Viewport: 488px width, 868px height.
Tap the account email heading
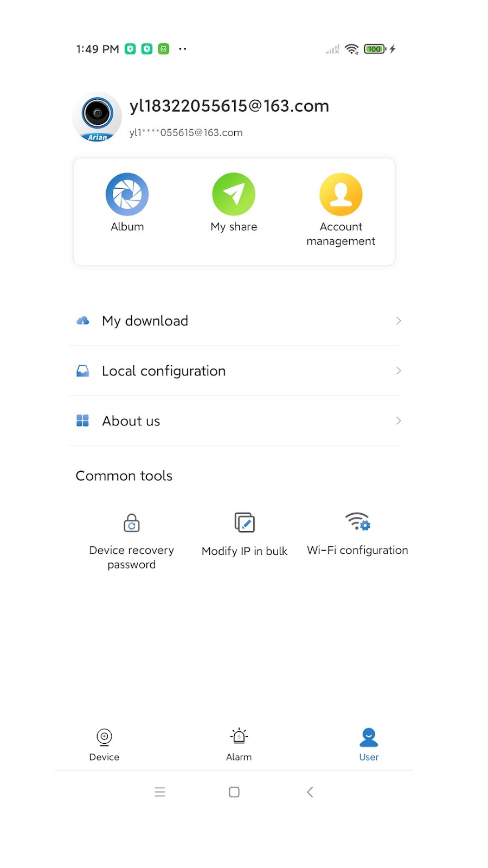tap(229, 106)
